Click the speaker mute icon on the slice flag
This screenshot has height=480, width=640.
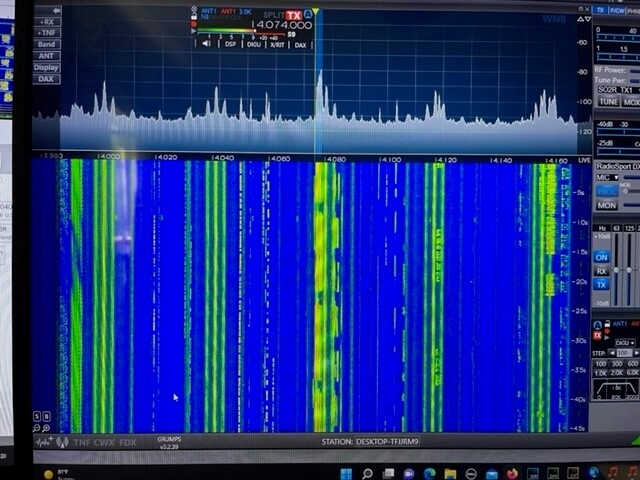coord(206,44)
